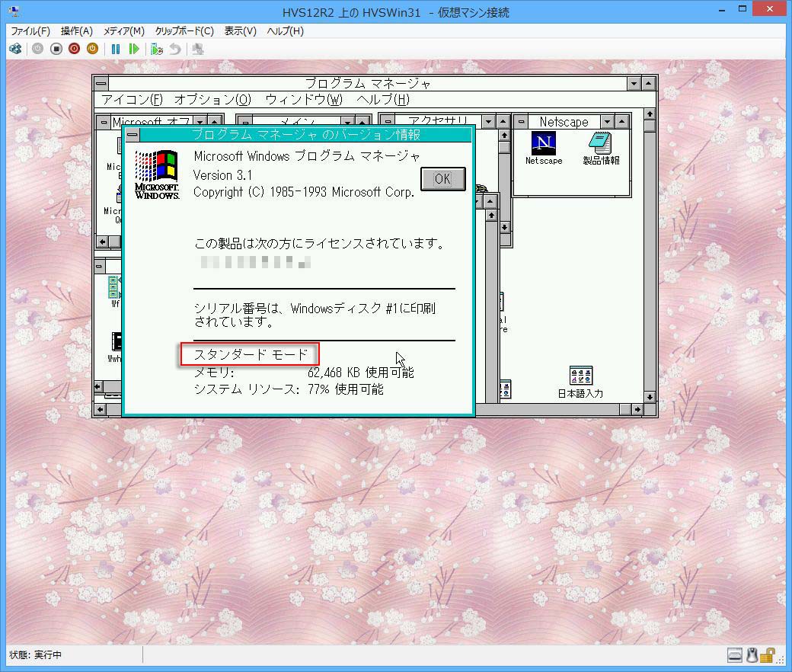
Task: Click the Microsoft Office group's left scroll arrow
Action: [x=103, y=242]
